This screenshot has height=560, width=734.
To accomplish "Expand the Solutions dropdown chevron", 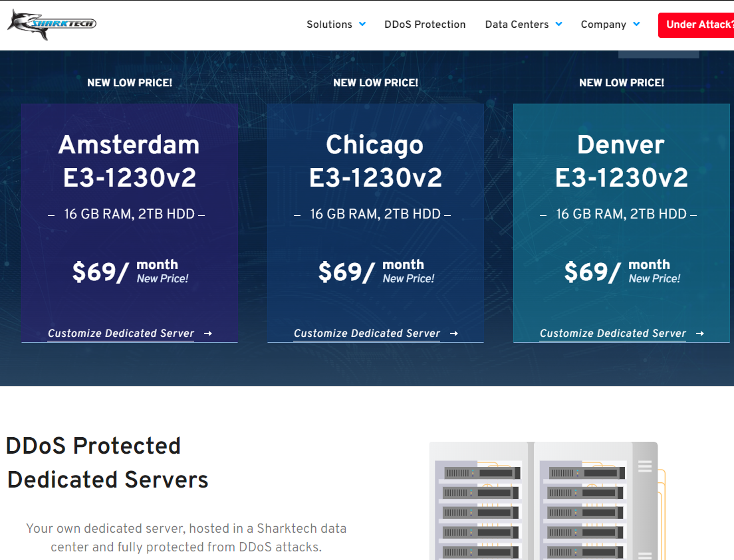I will (362, 25).
